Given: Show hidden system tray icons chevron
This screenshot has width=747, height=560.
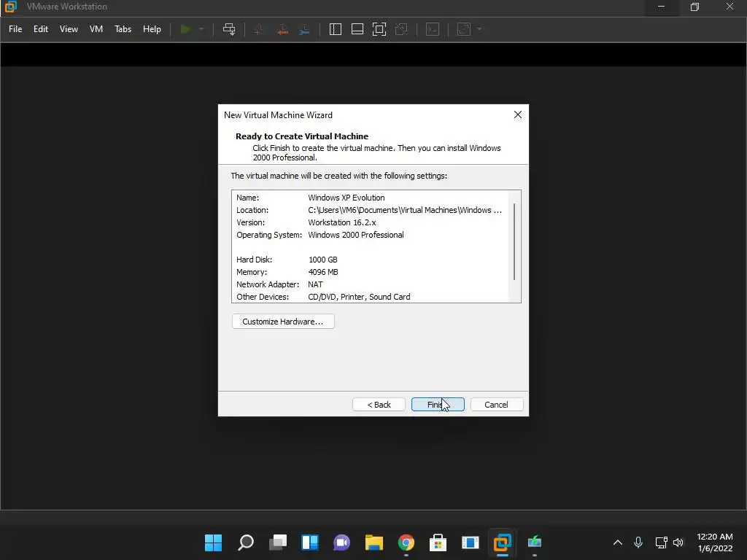Looking at the screenshot, I should click(617, 542).
